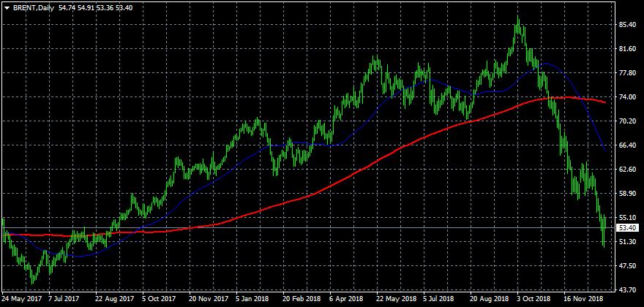Click the 22 Aug 2017 date label
The height and width of the screenshot is (307, 644).
click(x=114, y=299)
